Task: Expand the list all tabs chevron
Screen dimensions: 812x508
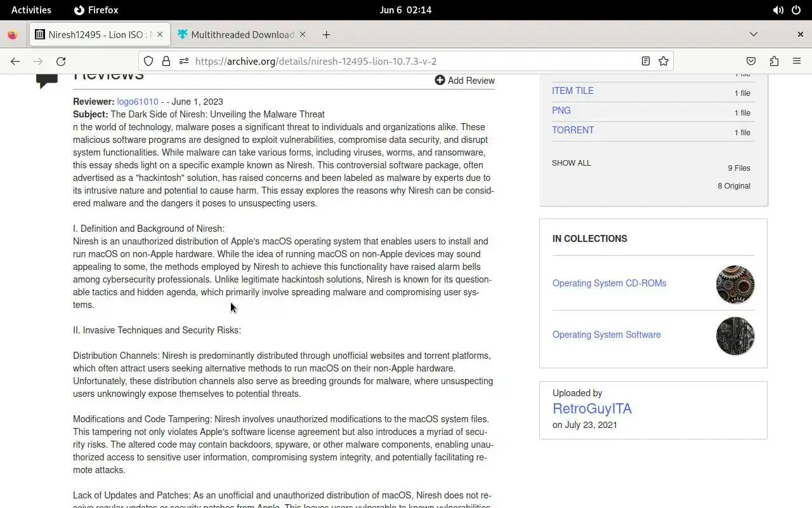Action: coord(754,34)
